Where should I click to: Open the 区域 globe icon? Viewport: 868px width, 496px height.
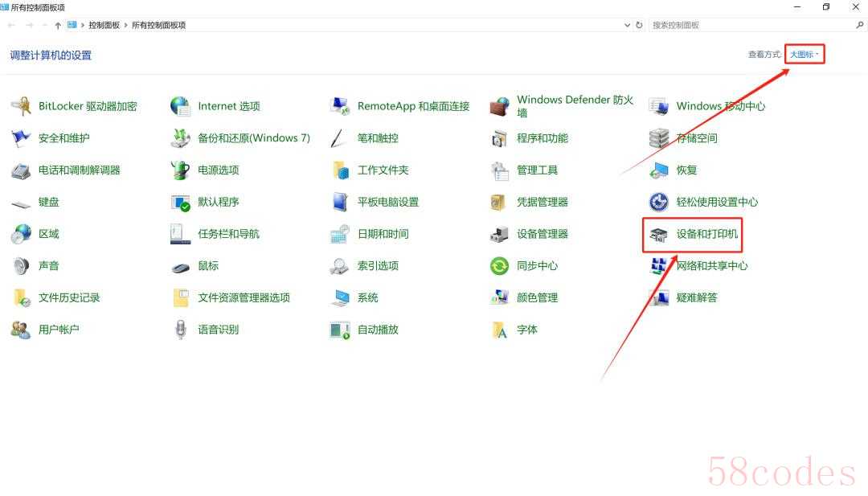coord(21,234)
